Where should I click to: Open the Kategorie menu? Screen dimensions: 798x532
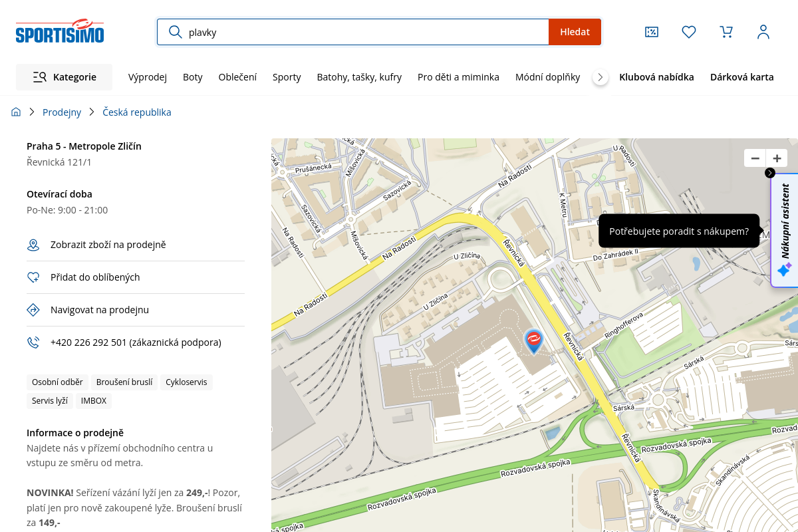64,77
